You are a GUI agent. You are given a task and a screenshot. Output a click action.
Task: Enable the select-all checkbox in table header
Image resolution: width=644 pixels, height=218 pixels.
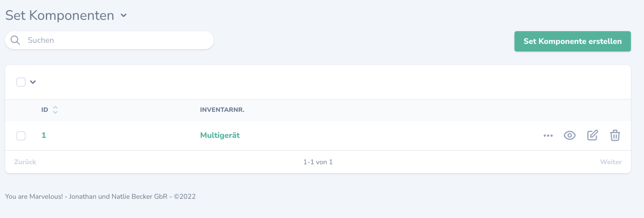(21, 82)
